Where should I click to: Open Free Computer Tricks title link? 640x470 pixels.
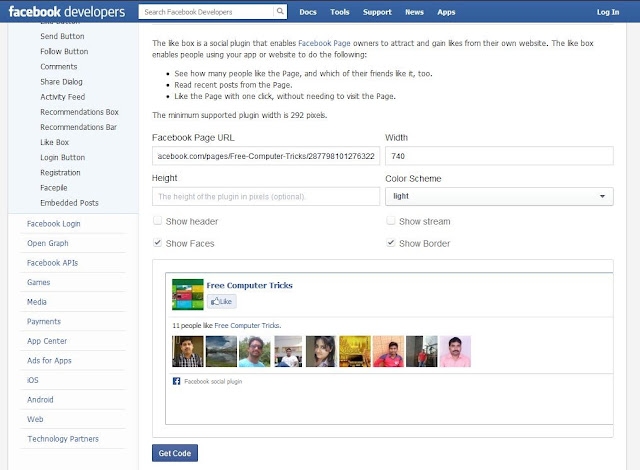click(x=249, y=285)
